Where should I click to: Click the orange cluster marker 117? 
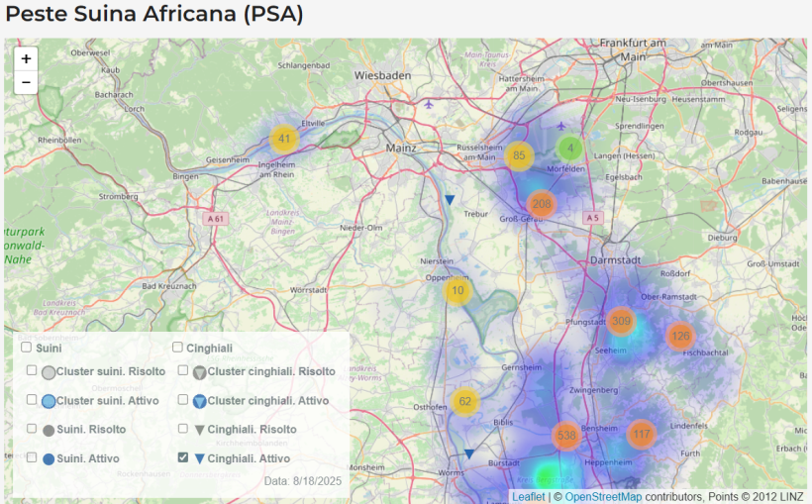coord(642,434)
